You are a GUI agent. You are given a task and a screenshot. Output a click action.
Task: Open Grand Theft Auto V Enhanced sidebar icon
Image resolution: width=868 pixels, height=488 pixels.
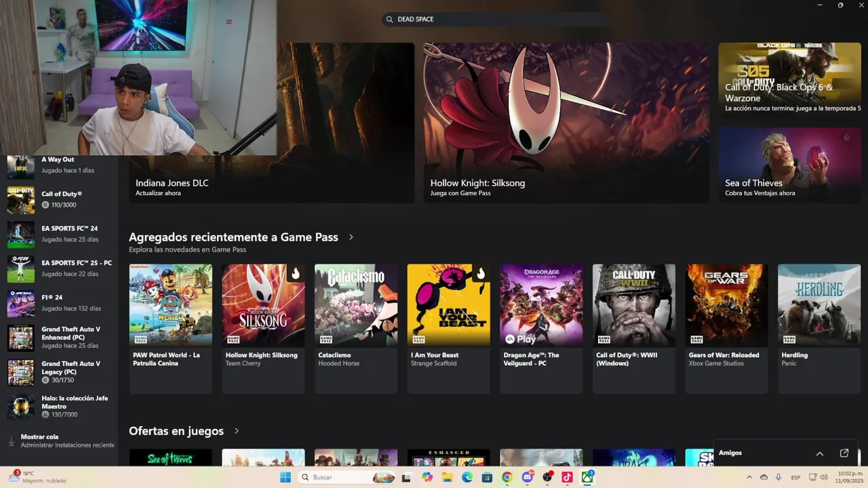tap(20, 338)
